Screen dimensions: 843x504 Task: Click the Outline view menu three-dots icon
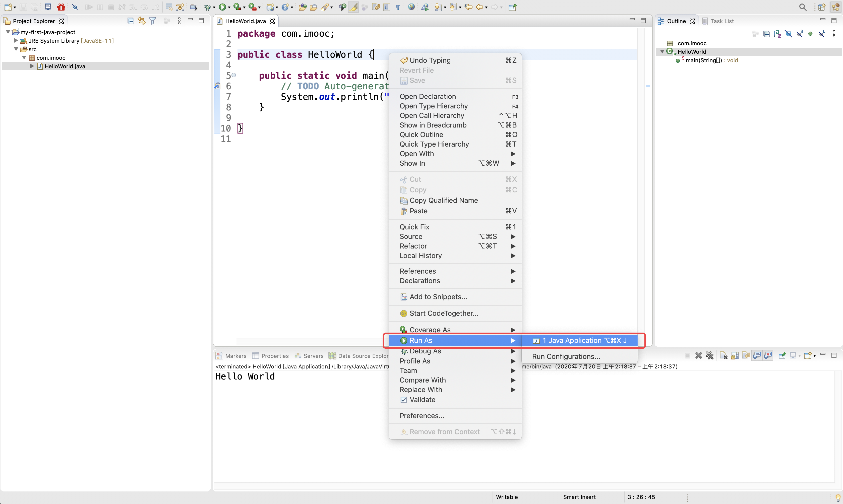(834, 34)
